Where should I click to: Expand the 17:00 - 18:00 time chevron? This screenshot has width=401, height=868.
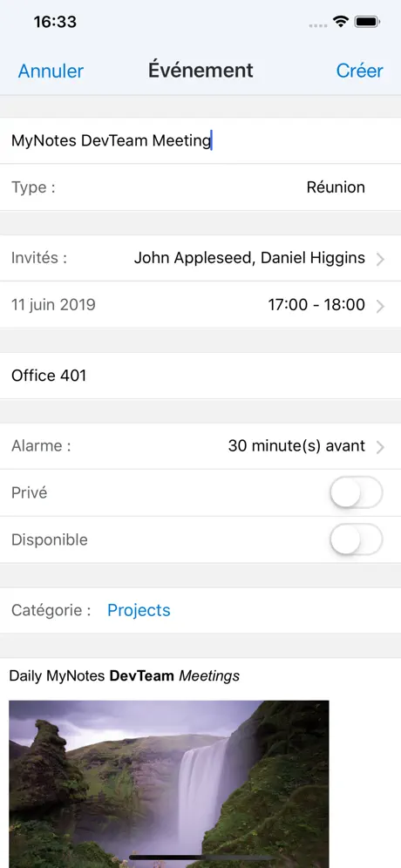pos(380,306)
